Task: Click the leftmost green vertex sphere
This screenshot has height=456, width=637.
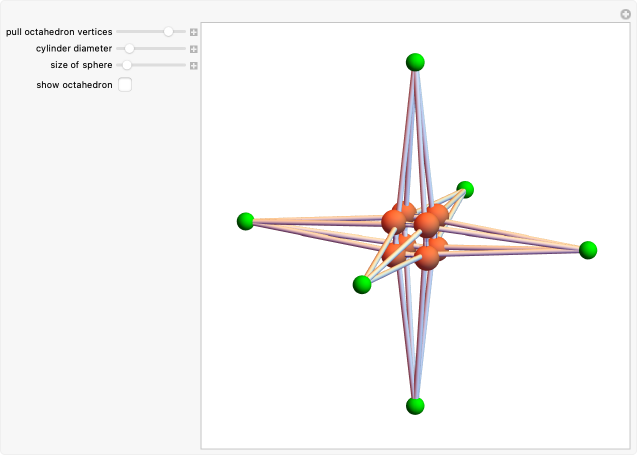Action: click(x=245, y=221)
